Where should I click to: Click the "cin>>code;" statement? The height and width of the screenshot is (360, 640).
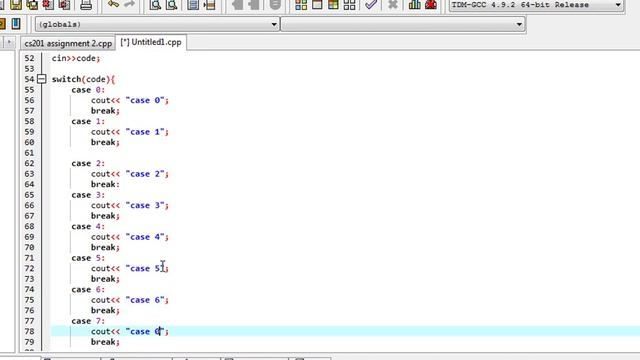76,58
